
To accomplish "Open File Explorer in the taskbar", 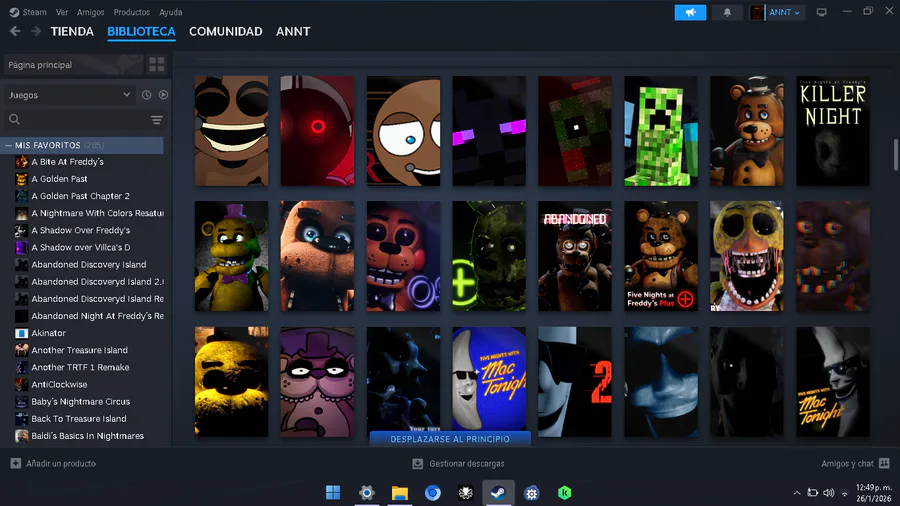I will click(399, 493).
